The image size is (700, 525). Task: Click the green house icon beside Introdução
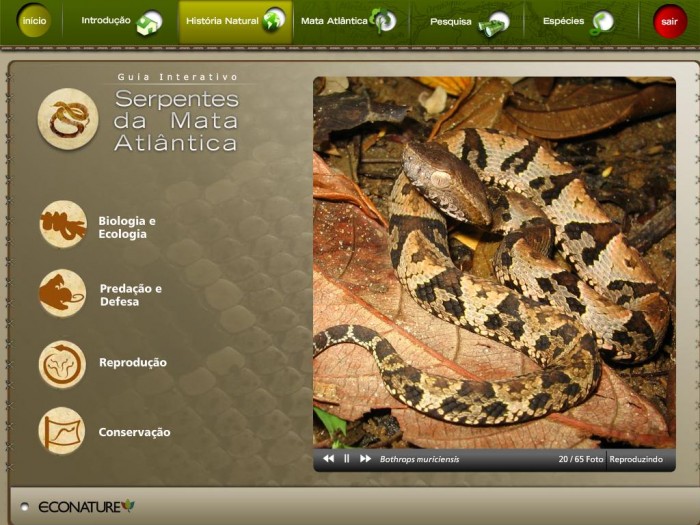[x=150, y=22]
